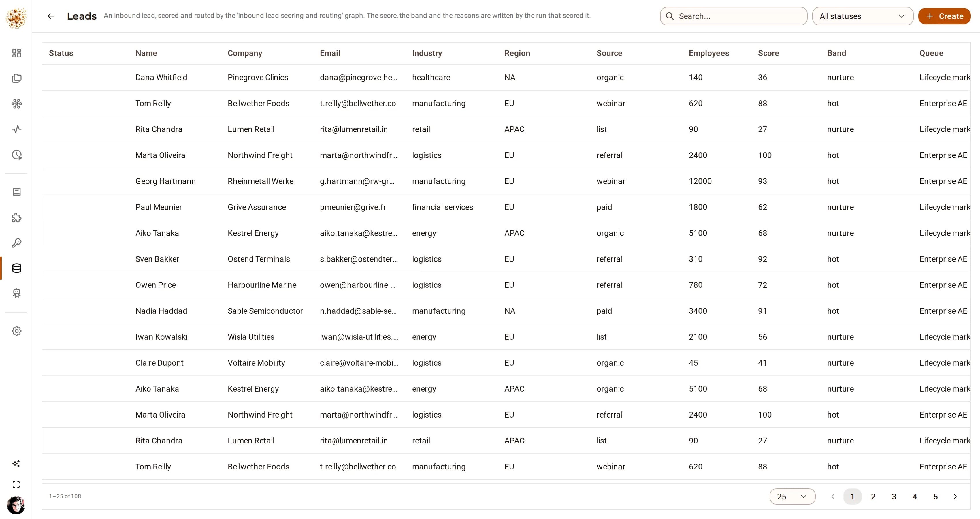Viewport: 980px width, 519px height.
Task: Open the scheduled runs clock icon
Action: [16, 155]
